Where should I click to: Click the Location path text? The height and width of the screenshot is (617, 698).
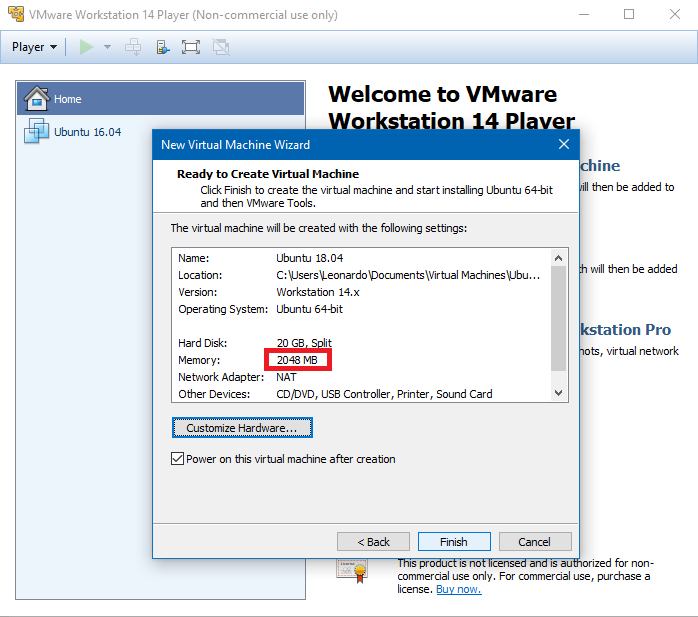(408, 275)
